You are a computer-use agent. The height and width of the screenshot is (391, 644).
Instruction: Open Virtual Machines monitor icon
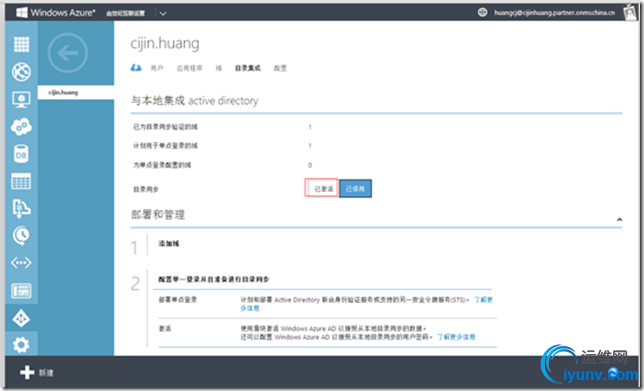(21, 99)
